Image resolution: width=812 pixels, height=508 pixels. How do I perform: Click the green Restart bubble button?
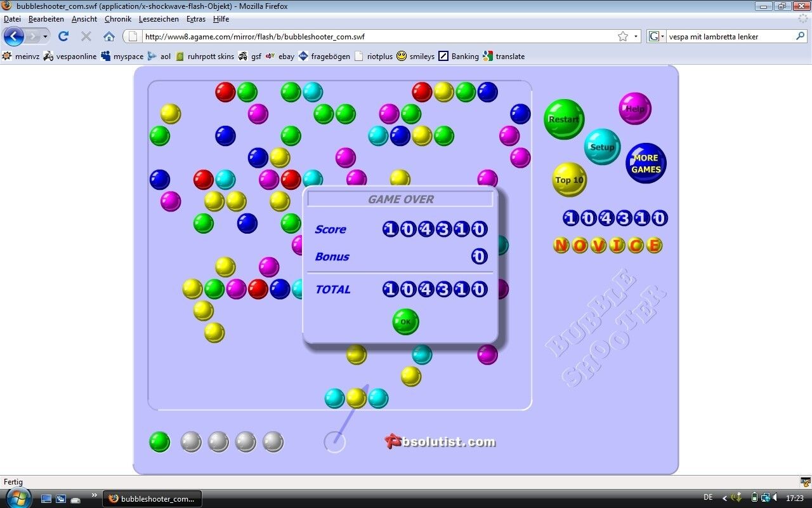tap(563, 119)
